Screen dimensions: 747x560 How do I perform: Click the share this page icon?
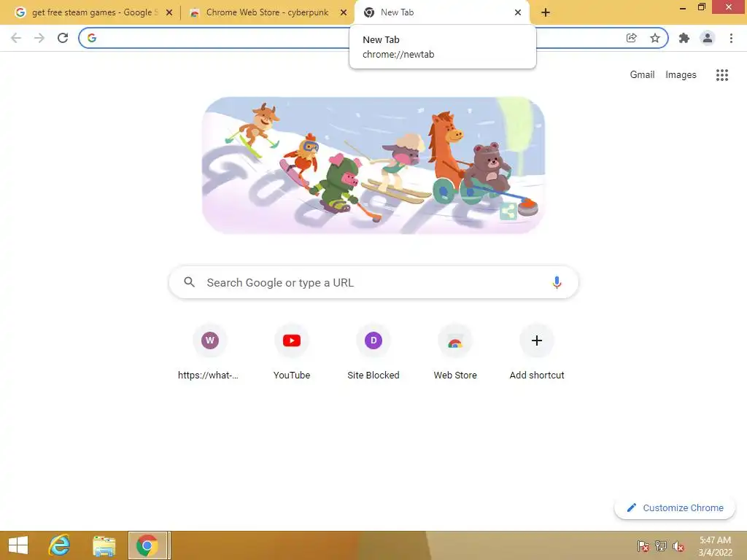(x=631, y=38)
